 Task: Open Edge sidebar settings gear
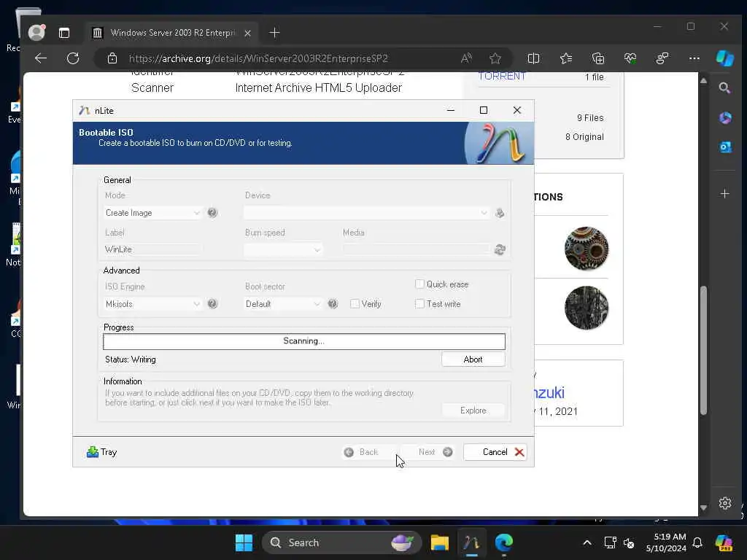[x=725, y=503]
